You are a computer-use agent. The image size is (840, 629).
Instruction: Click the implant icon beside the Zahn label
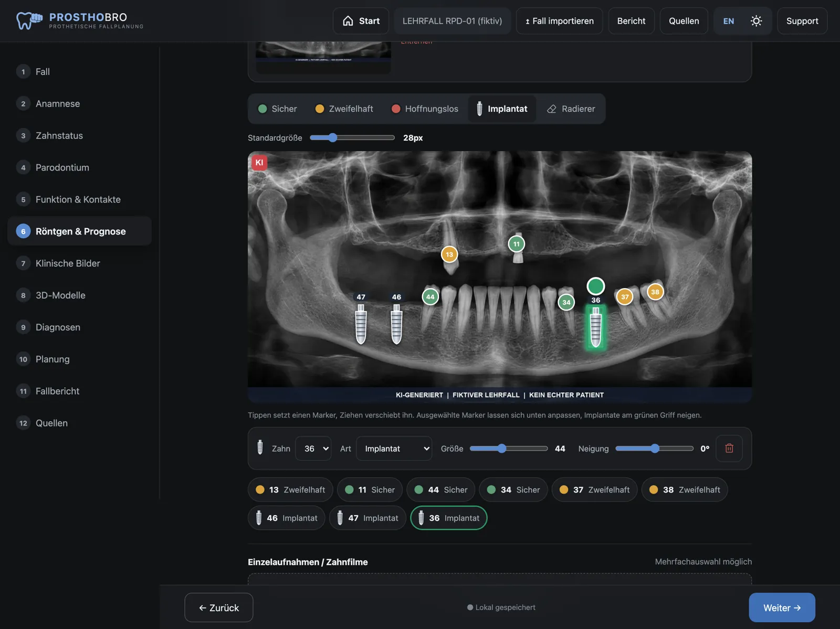click(x=260, y=447)
